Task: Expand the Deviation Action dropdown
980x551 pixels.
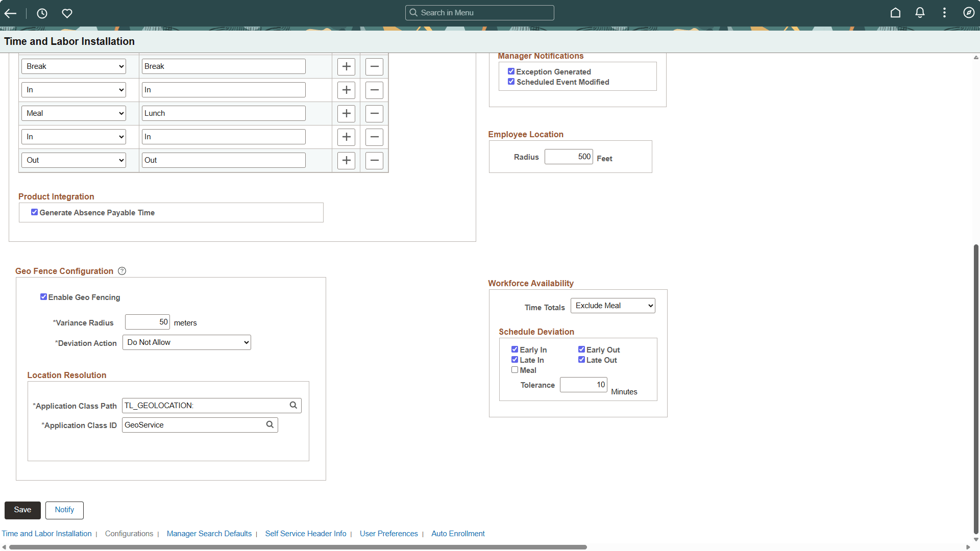Action: pyautogui.click(x=187, y=342)
